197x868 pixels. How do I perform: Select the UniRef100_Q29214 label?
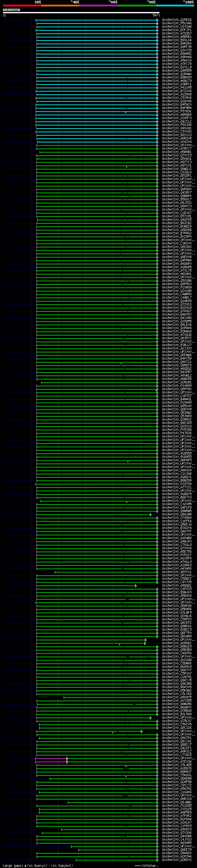[x=177, y=426]
